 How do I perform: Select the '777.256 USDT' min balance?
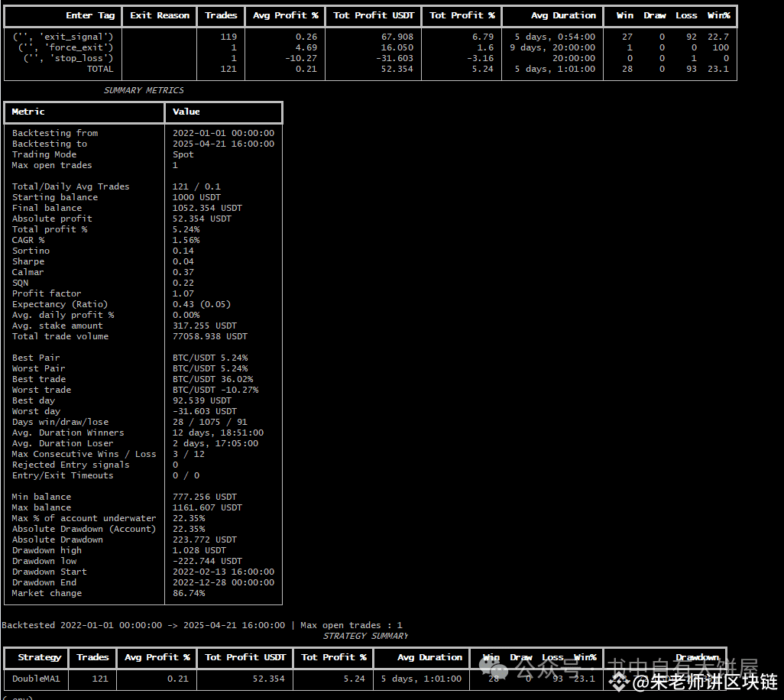(x=205, y=497)
